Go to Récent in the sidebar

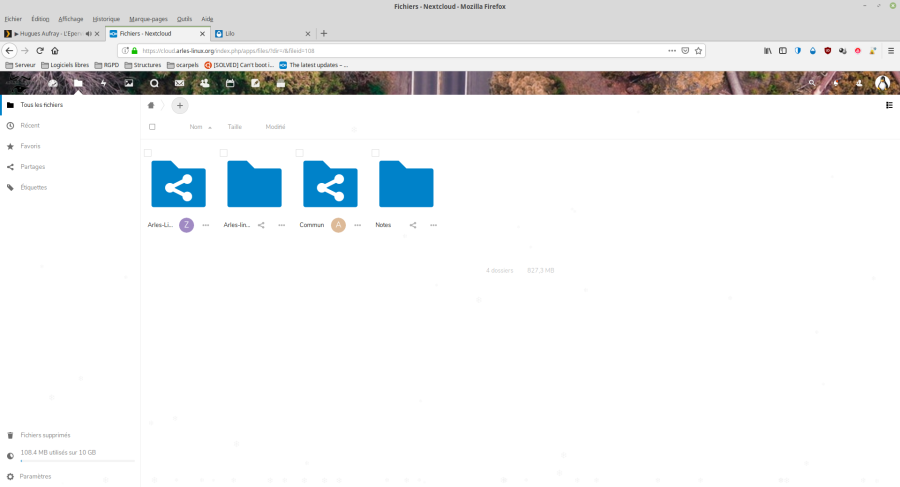30,125
